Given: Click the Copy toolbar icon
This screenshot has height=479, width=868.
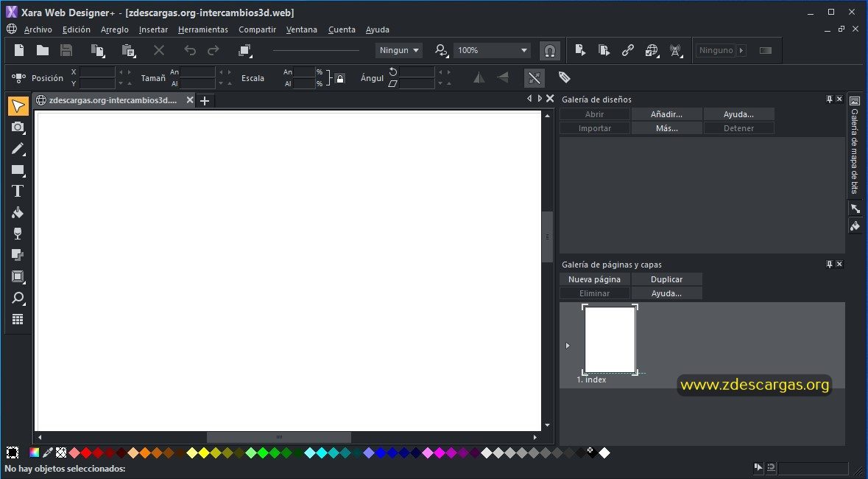Looking at the screenshot, I should coord(98,50).
